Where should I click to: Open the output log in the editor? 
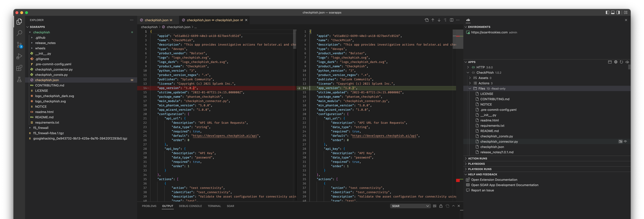pos(447,206)
